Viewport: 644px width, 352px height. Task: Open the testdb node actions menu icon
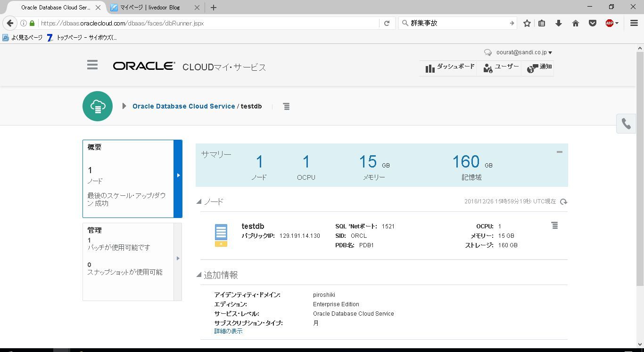[555, 226]
